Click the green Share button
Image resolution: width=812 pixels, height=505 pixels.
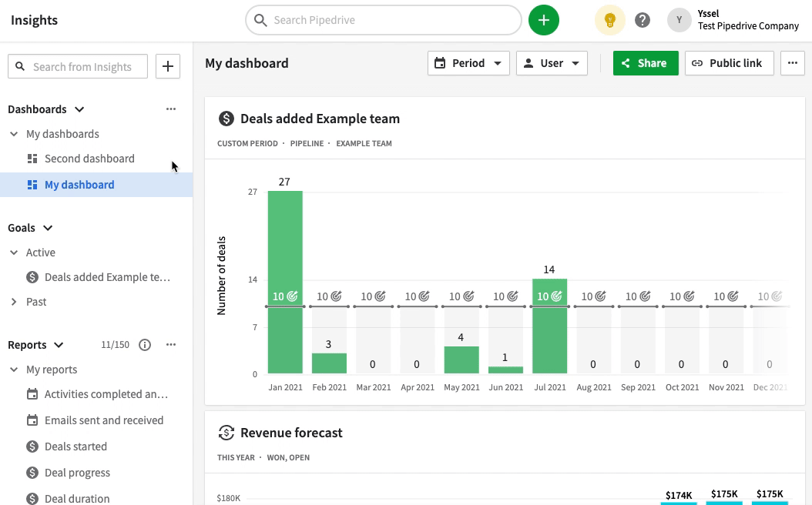pos(646,63)
